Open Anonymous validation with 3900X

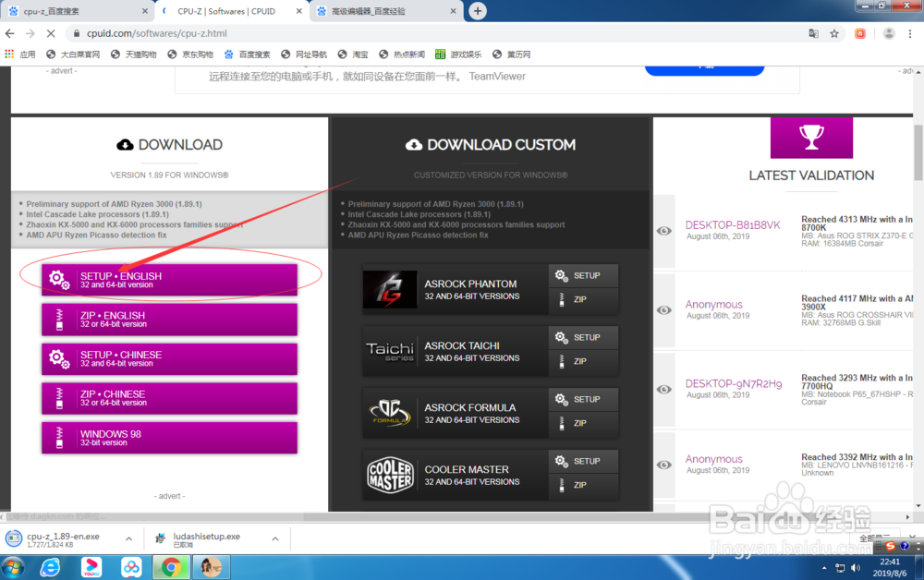713,305
